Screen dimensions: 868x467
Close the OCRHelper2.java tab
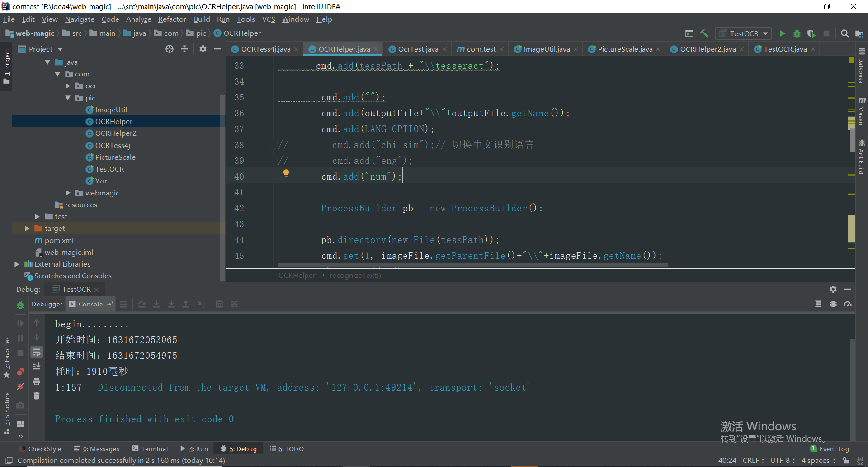point(742,49)
